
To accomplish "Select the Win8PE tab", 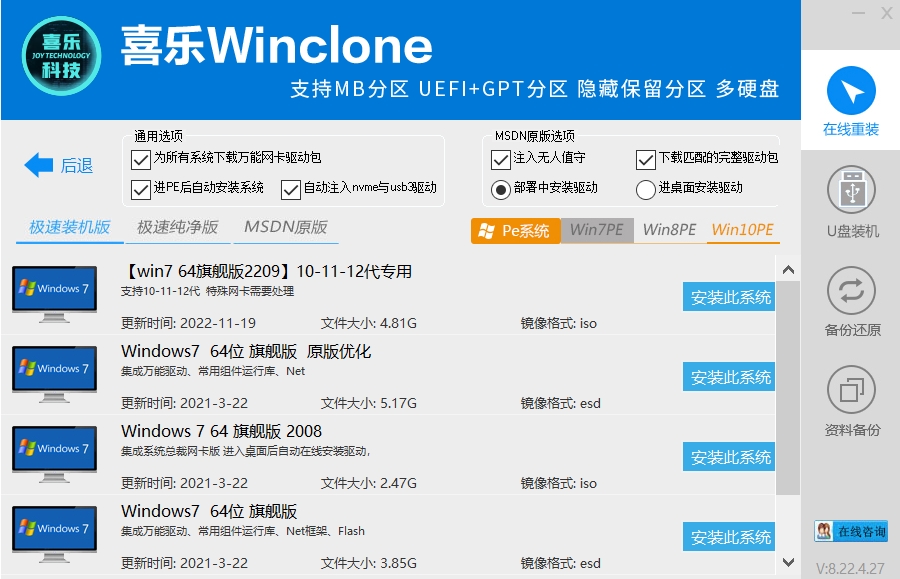I will 669,230.
